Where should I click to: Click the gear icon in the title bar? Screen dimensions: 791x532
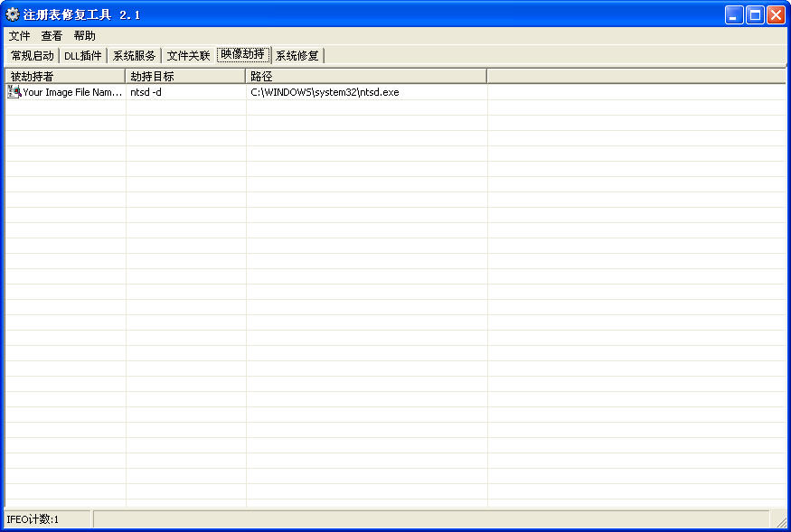coord(13,14)
